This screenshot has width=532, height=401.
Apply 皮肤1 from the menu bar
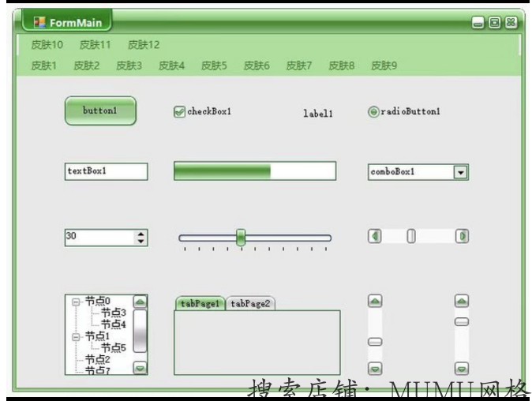point(43,66)
